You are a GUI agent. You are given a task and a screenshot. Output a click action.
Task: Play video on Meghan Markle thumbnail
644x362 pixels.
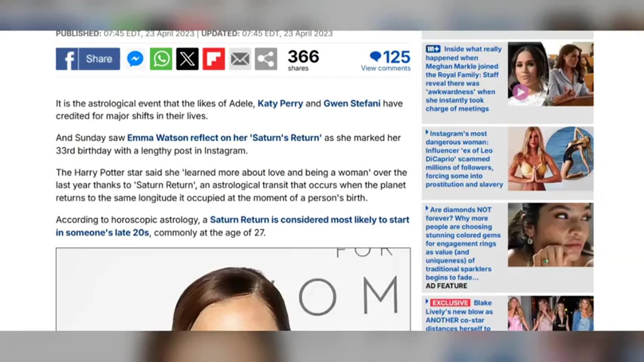point(520,92)
